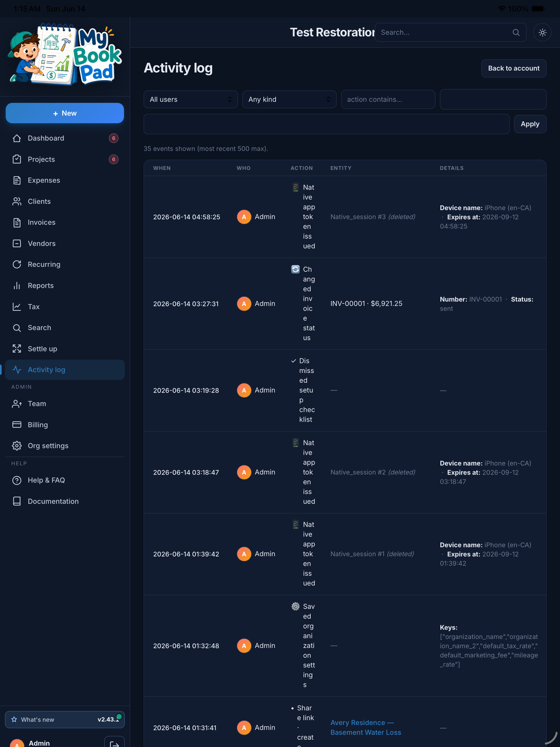Click the DETAILS column header
This screenshot has width=560, height=747.
(x=452, y=168)
